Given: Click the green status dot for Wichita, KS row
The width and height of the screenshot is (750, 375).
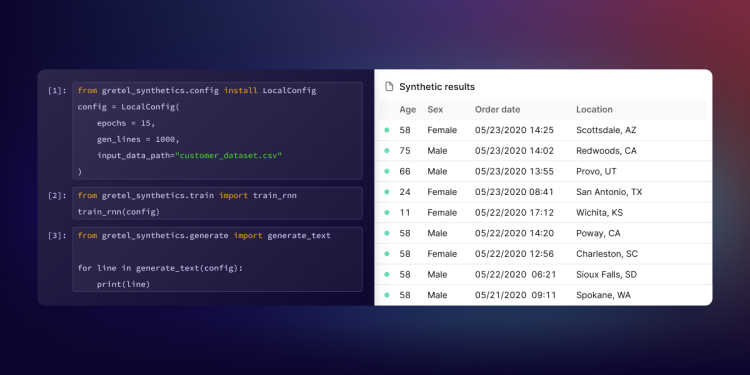Looking at the screenshot, I should coord(387,212).
